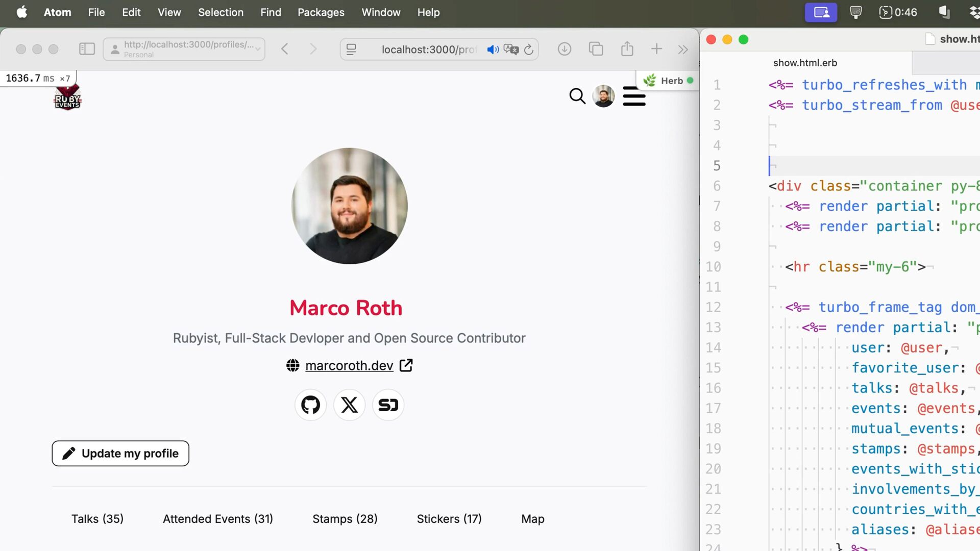This screenshot has width=980, height=551.
Task: Switch to the Stamps (28) tab
Action: coord(345,519)
